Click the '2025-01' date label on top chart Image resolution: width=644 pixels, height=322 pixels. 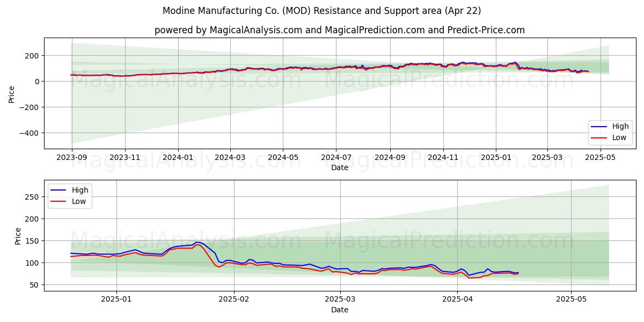pyautogui.click(x=495, y=158)
